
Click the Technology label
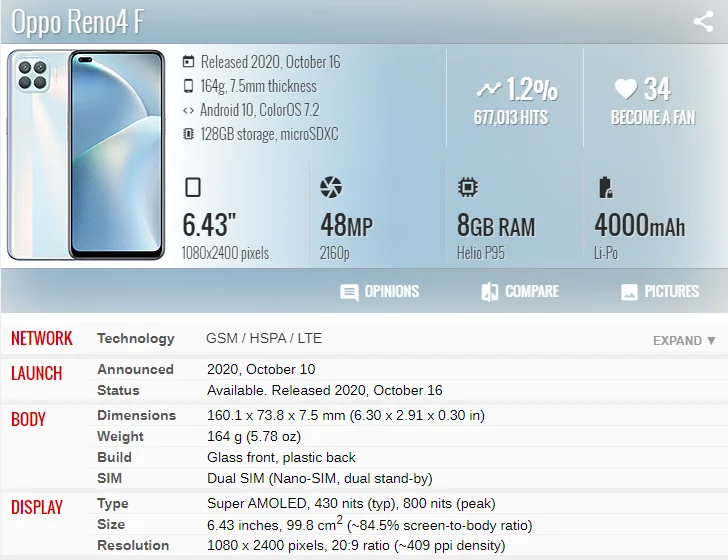[x=136, y=339]
